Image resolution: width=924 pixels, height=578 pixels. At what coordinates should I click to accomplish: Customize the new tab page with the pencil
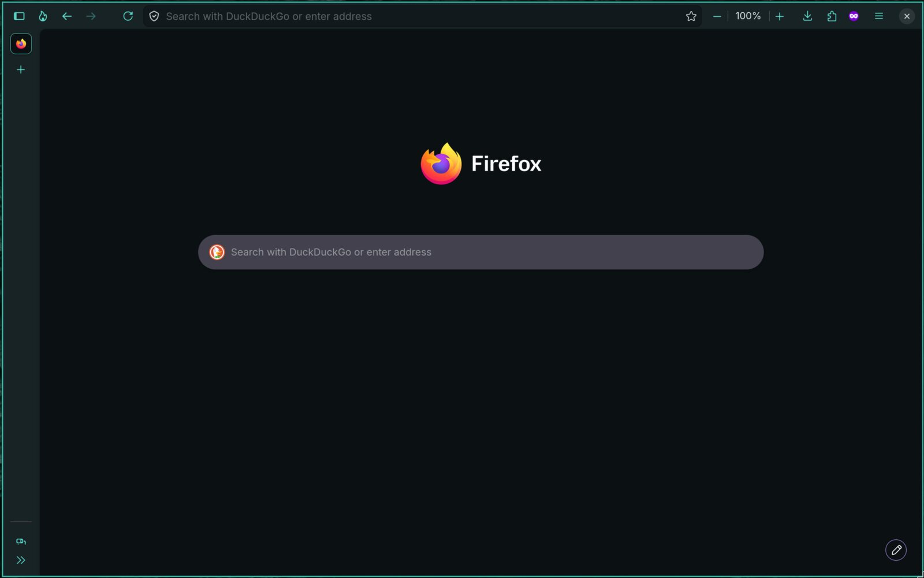tap(896, 550)
